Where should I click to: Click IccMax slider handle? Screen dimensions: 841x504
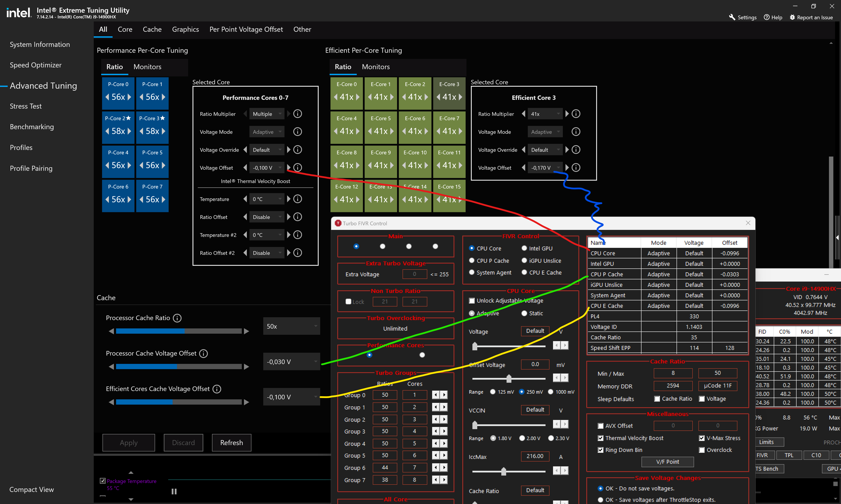tap(504, 471)
